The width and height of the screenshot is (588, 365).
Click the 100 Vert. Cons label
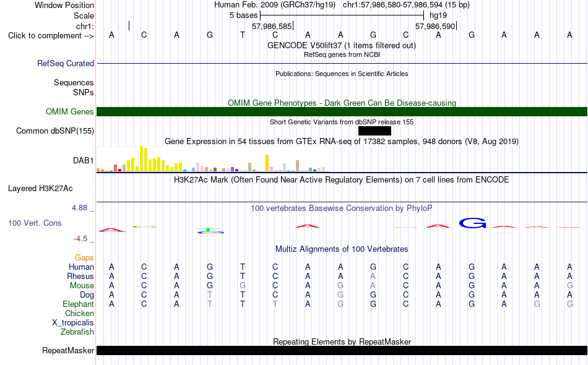point(35,223)
